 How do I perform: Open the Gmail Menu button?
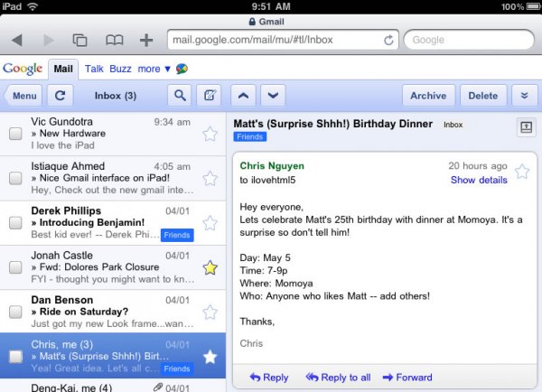coord(23,96)
